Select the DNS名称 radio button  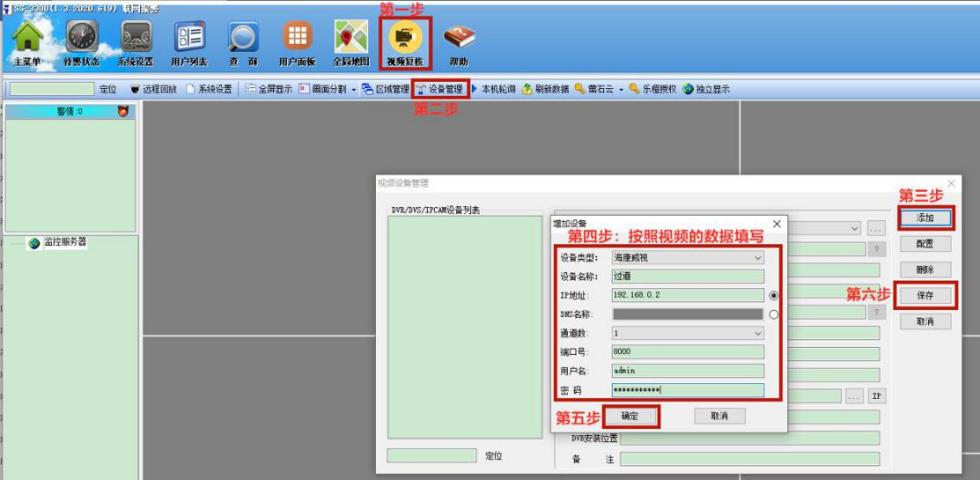[x=773, y=314]
